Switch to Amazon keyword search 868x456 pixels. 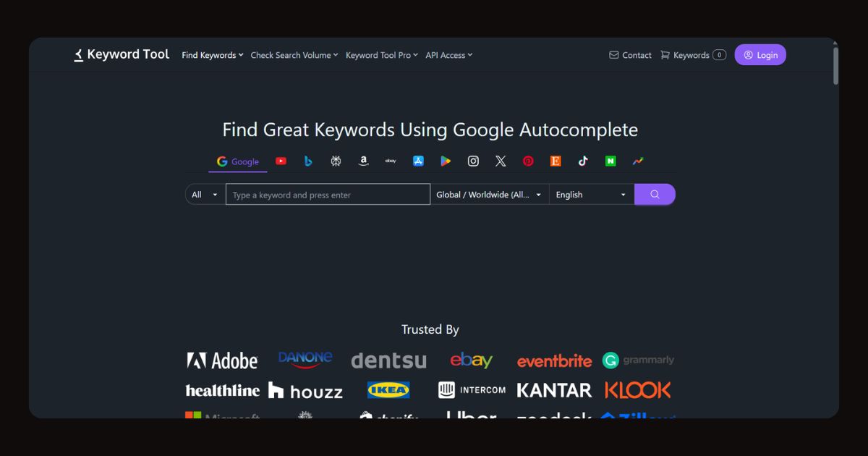point(363,161)
